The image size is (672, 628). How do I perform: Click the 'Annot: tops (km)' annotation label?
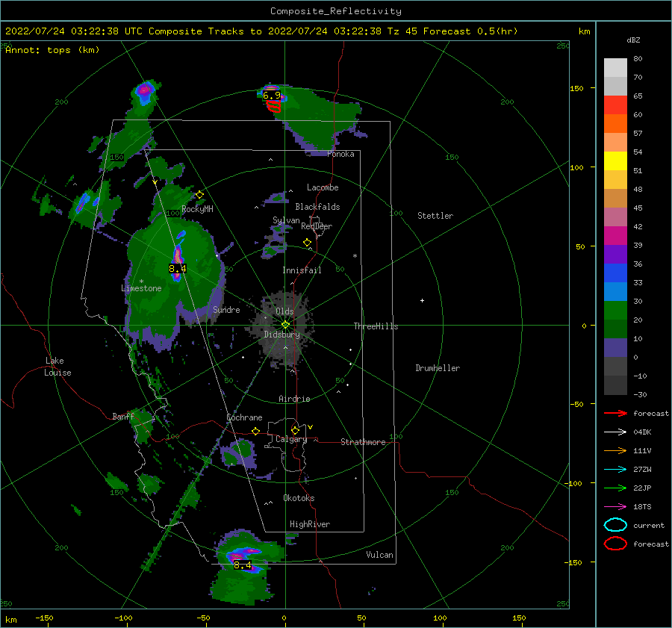[52, 50]
